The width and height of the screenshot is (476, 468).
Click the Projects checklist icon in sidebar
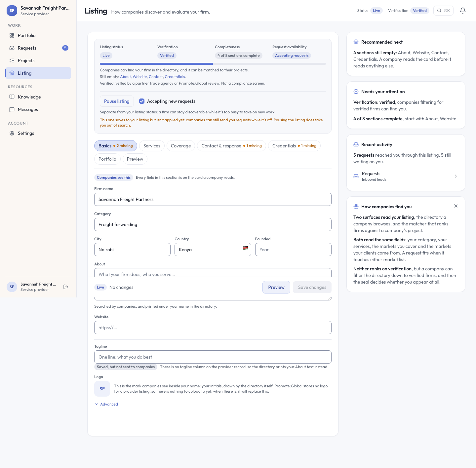[12, 60]
